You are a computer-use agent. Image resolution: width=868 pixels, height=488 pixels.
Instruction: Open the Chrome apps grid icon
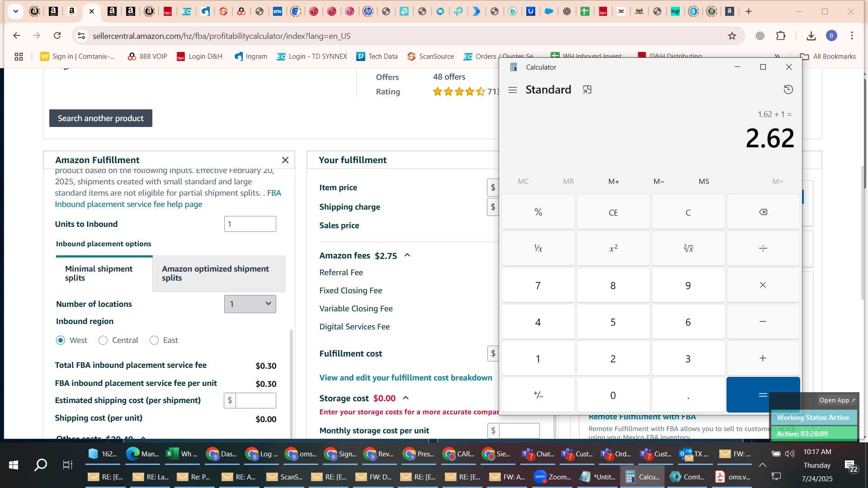[19, 56]
